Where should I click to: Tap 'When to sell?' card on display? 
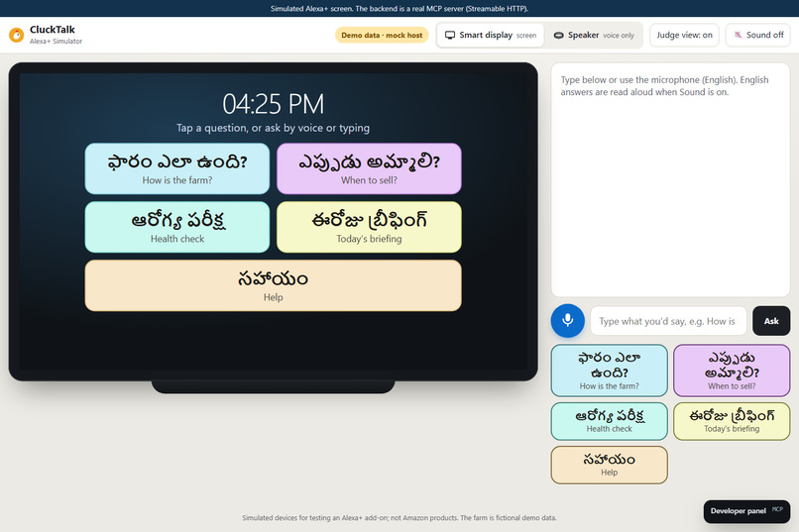coord(369,168)
